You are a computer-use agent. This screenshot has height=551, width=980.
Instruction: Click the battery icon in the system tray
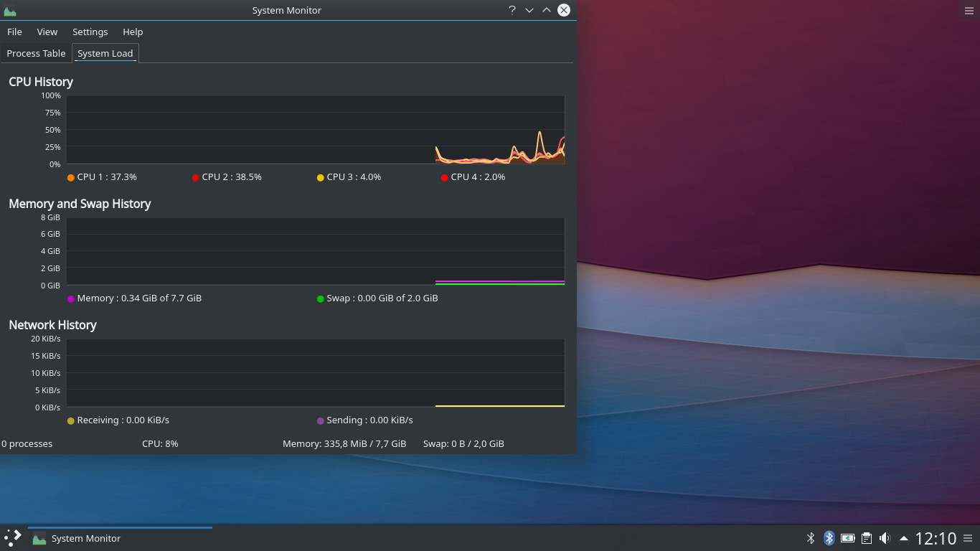tap(847, 538)
